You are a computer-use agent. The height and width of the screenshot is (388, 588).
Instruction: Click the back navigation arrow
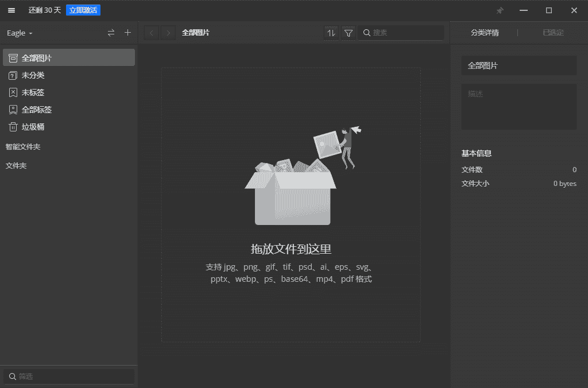point(152,33)
